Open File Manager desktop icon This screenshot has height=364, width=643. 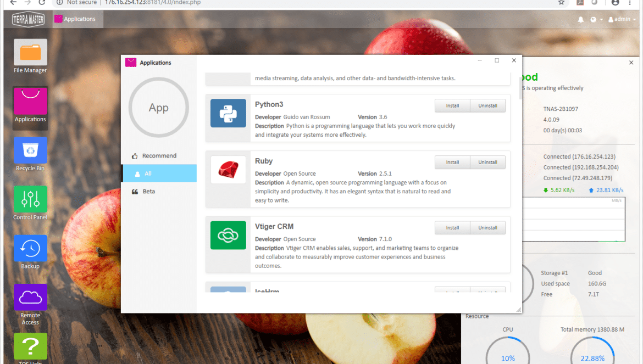point(30,56)
